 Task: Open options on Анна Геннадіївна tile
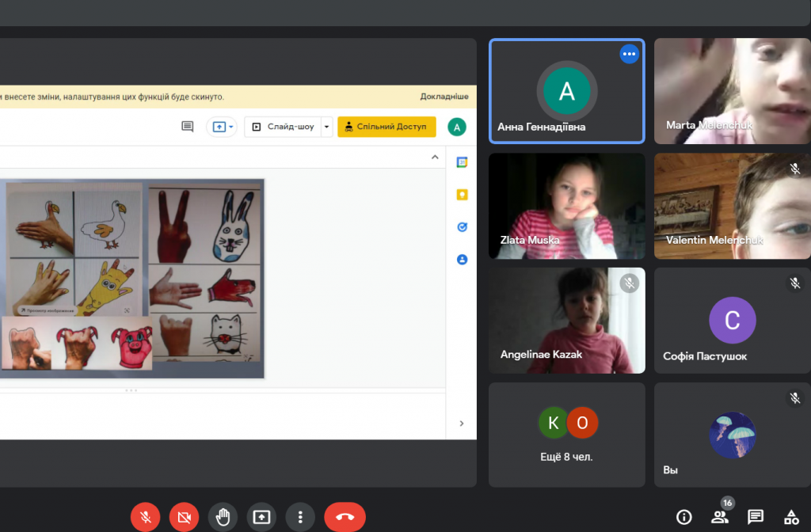pos(629,54)
